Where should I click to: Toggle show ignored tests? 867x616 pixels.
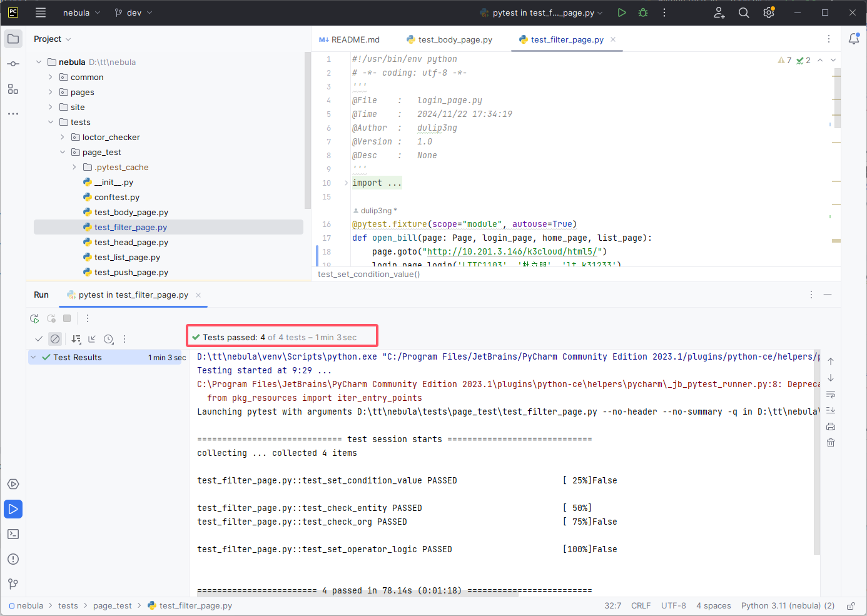(x=55, y=339)
